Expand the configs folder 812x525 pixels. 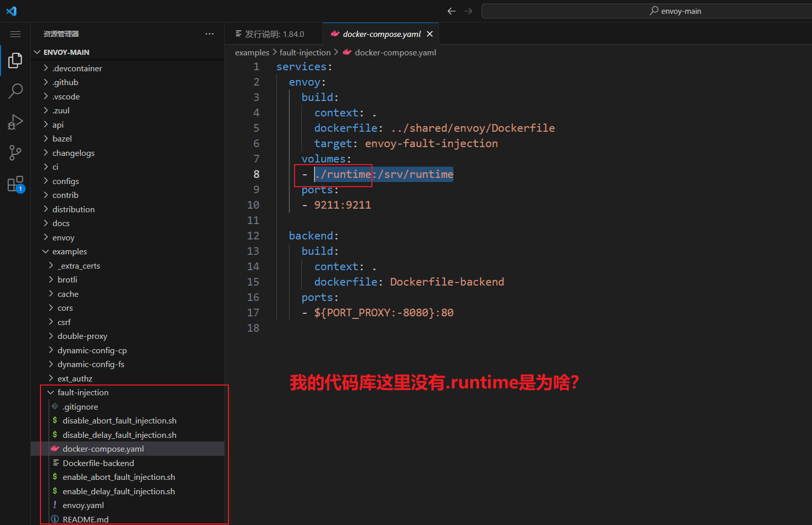tap(128, 181)
